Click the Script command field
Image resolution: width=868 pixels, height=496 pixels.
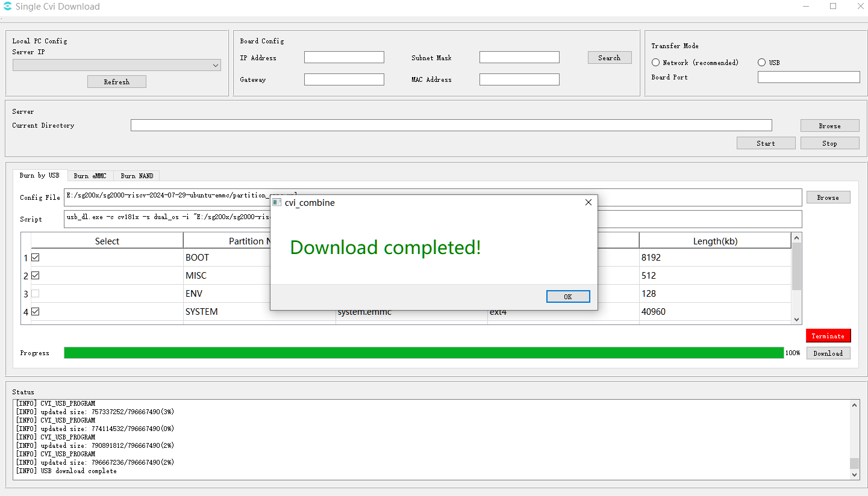click(433, 219)
